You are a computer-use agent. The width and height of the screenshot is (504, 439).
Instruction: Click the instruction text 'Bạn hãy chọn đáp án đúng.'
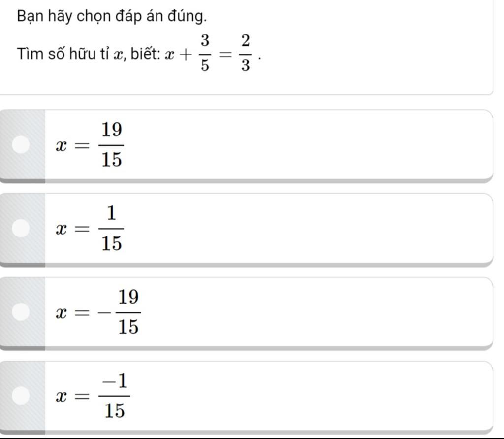tap(112, 17)
